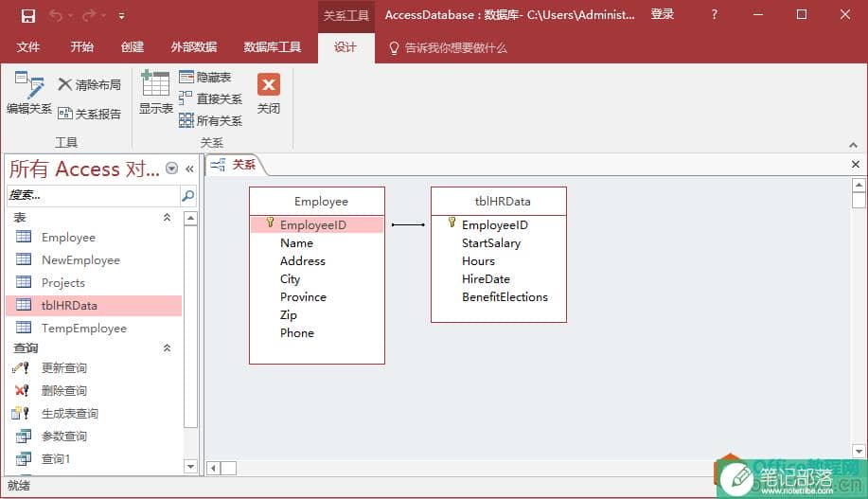The width and height of the screenshot is (868, 499).
Task: Select the 设计 ribbon tab
Action: [x=345, y=47]
